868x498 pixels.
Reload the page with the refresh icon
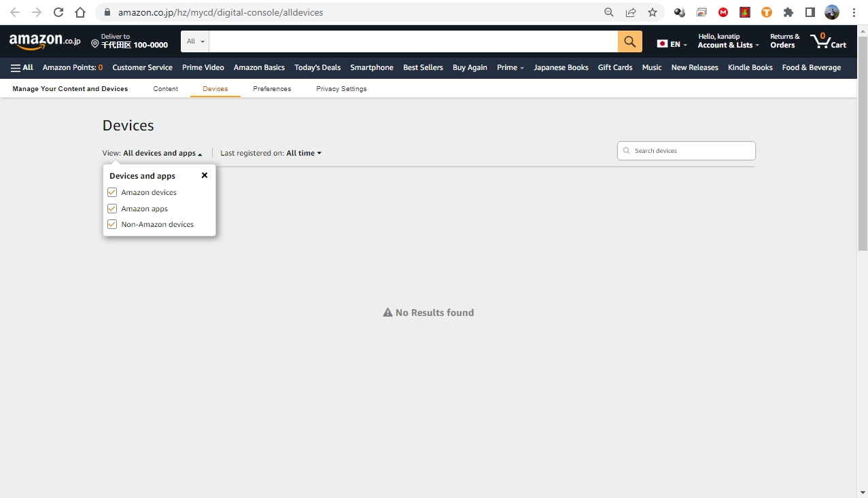point(58,12)
